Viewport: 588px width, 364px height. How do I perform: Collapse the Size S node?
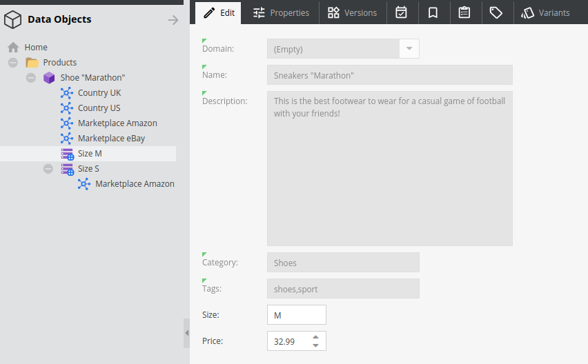click(x=48, y=169)
